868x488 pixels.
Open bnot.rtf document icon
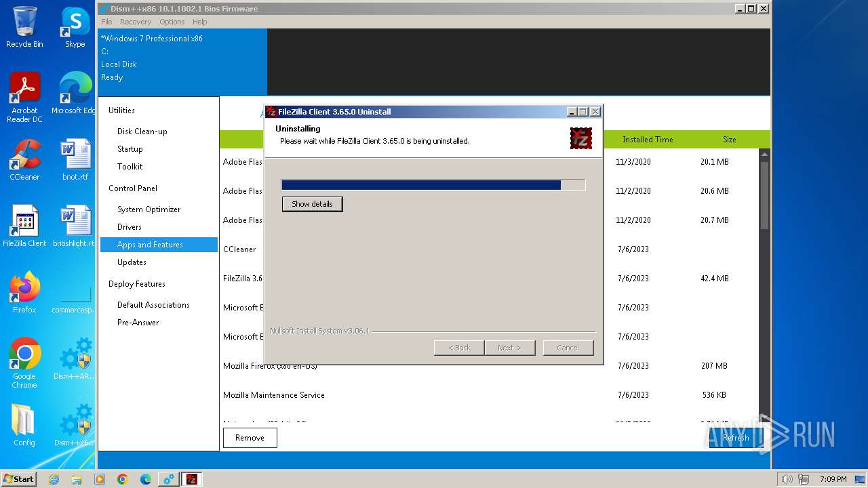[x=75, y=160]
